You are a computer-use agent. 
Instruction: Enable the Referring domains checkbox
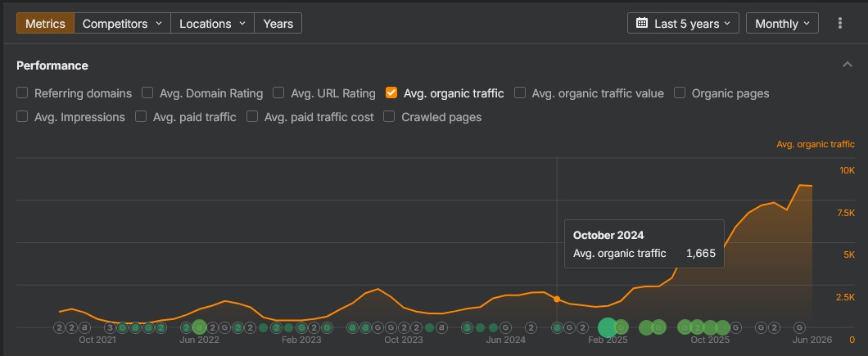click(22, 92)
